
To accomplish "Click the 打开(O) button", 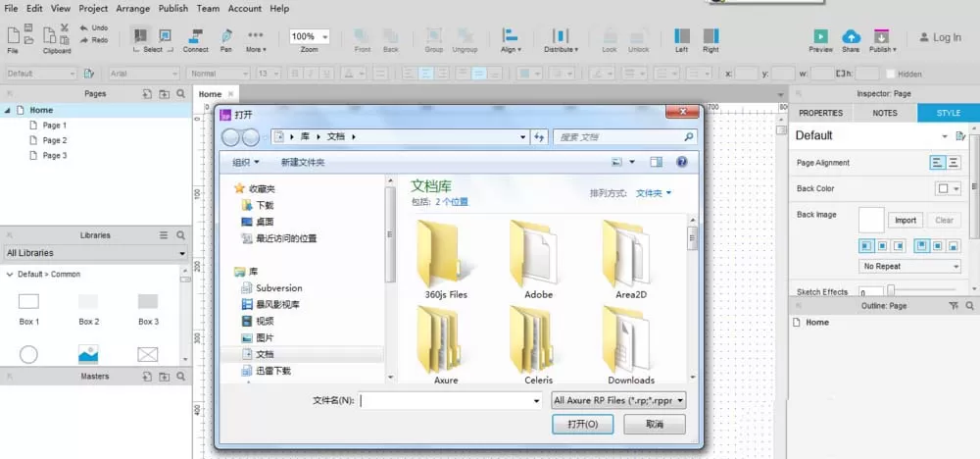I will point(582,424).
